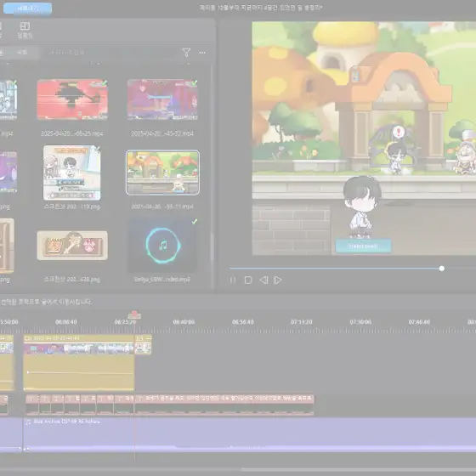Click the media library search field
476x476 pixels.
point(110,53)
